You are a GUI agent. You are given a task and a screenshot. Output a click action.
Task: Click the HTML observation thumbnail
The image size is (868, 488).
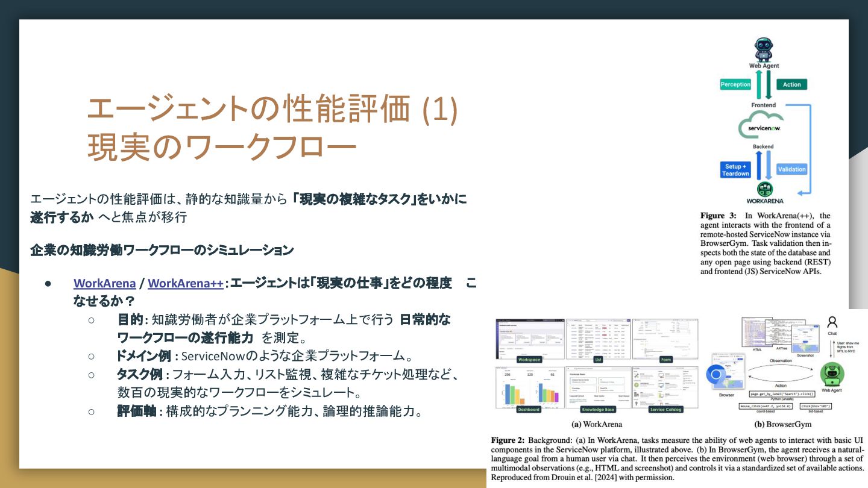coord(756,332)
